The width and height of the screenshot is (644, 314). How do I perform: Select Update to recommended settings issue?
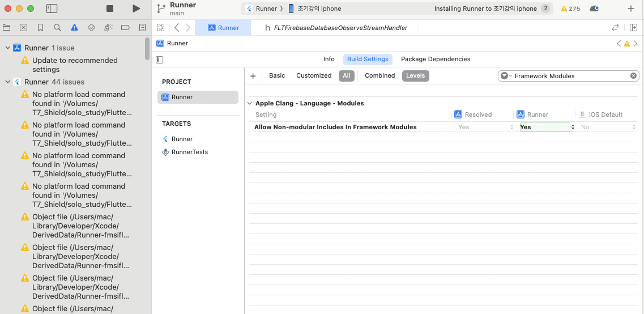[x=75, y=65]
